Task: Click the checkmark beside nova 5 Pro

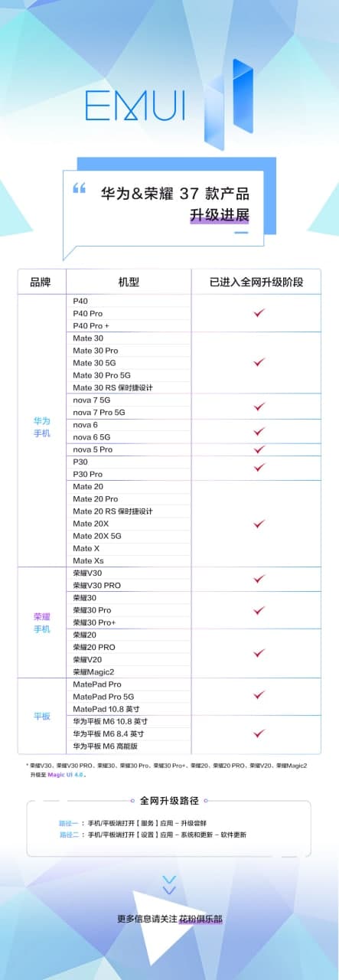Action: point(259,449)
